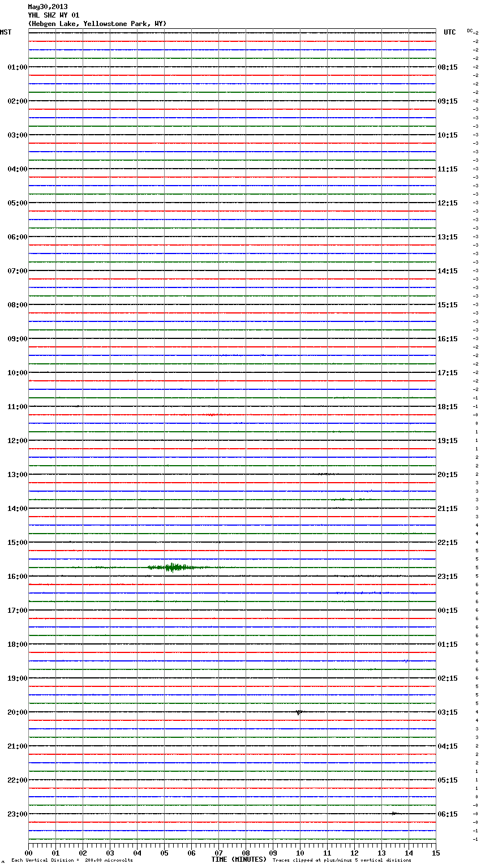Image resolution: width=481 pixels, height=868 pixels.
Task: Select the 05:00 MST time label
Action: point(18,203)
